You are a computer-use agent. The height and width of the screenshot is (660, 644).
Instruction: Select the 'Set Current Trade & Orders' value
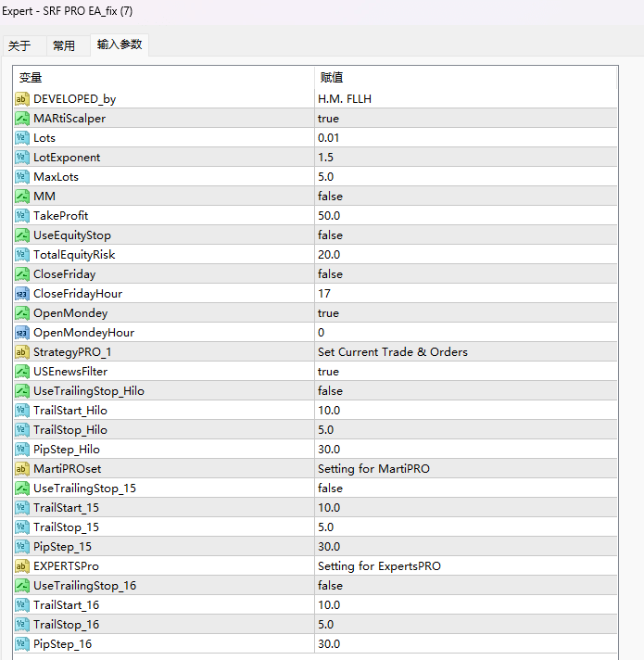(466, 352)
